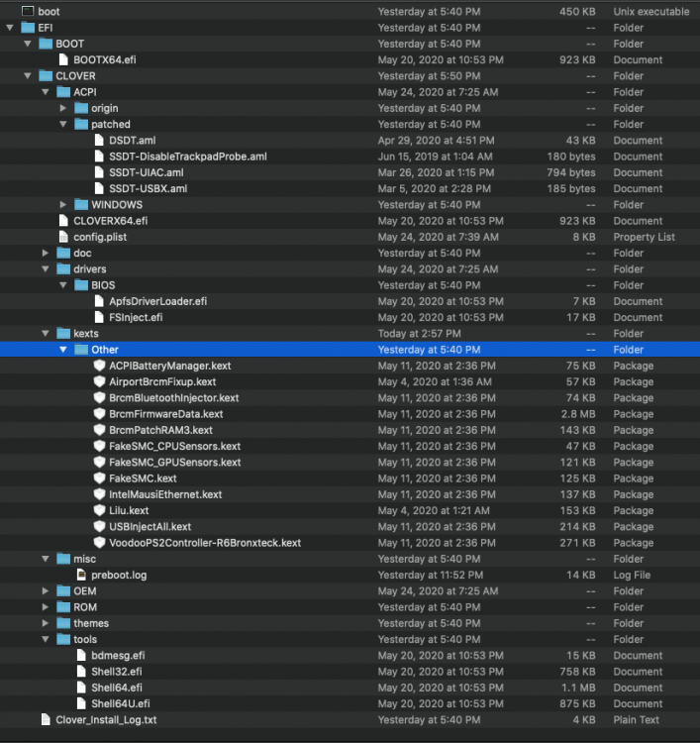
Task: Click the BrcmFirmwareData.kext package icon
Action: (x=99, y=414)
